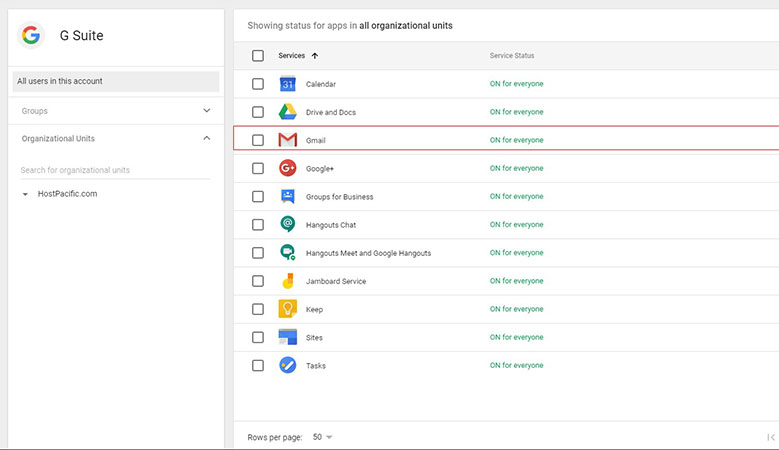The height and width of the screenshot is (450, 779).
Task: Click in Search for organizational units field
Action: click(115, 170)
